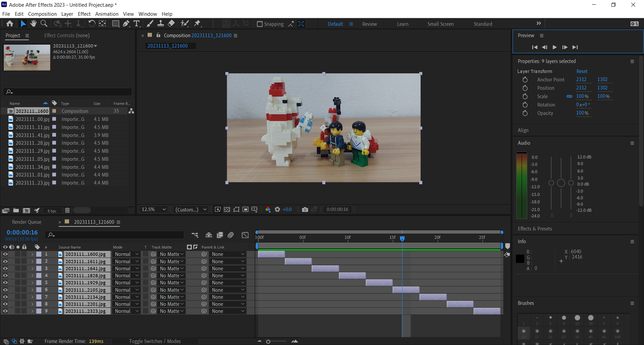644x345 pixels.
Task: Select the Hand tool
Action: [x=33, y=23]
